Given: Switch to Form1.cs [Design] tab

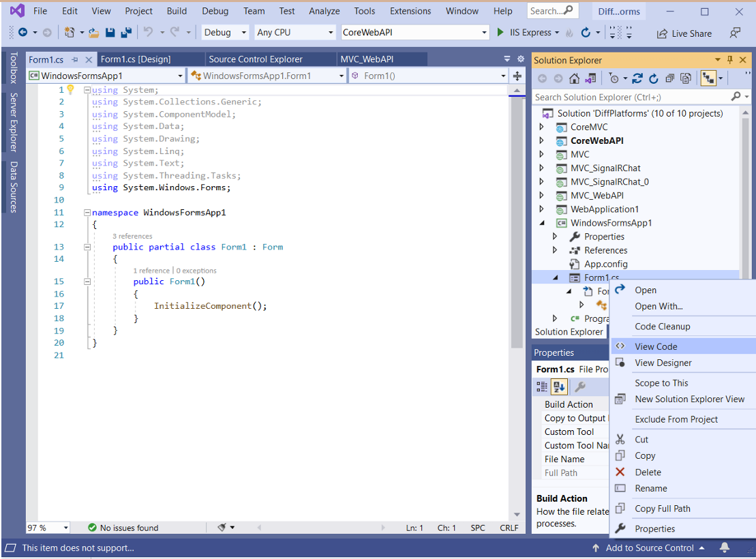Looking at the screenshot, I should pos(136,59).
